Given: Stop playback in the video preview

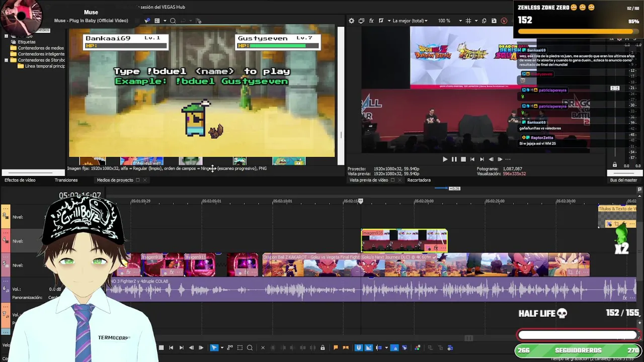Looking at the screenshot, I should tap(463, 159).
